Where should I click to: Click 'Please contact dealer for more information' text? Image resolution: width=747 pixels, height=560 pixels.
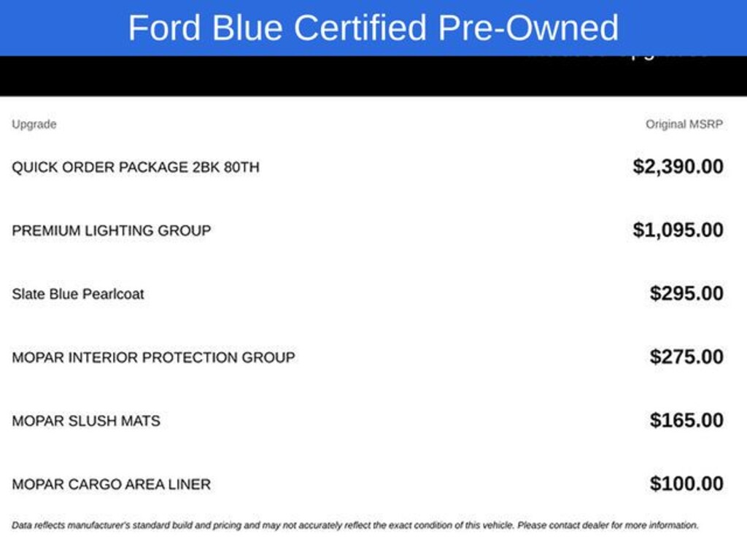(608, 525)
